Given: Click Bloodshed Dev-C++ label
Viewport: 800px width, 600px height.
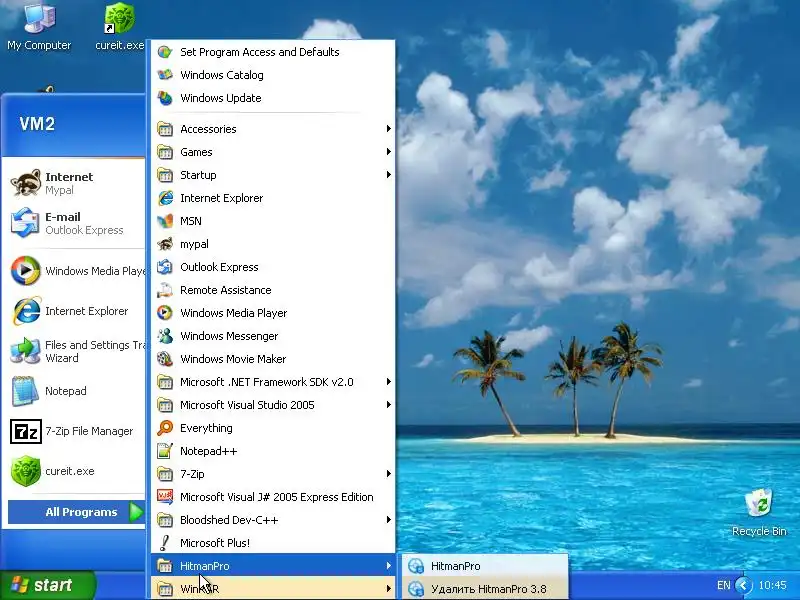Looking at the screenshot, I should (x=229, y=520).
